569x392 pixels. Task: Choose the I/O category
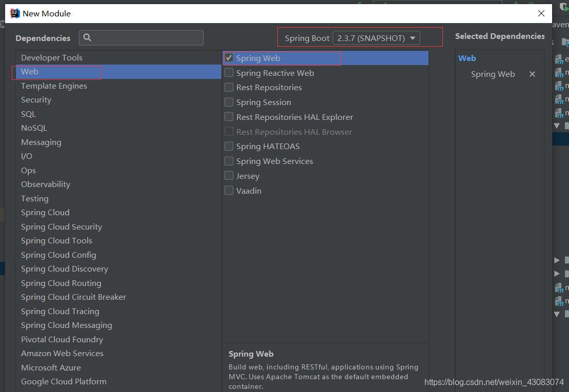(118, 156)
